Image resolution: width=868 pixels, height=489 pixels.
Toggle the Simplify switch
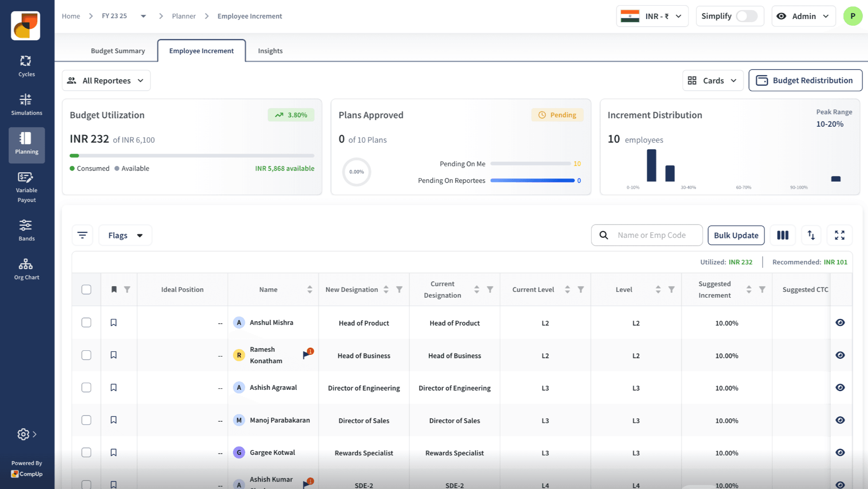click(747, 16)
